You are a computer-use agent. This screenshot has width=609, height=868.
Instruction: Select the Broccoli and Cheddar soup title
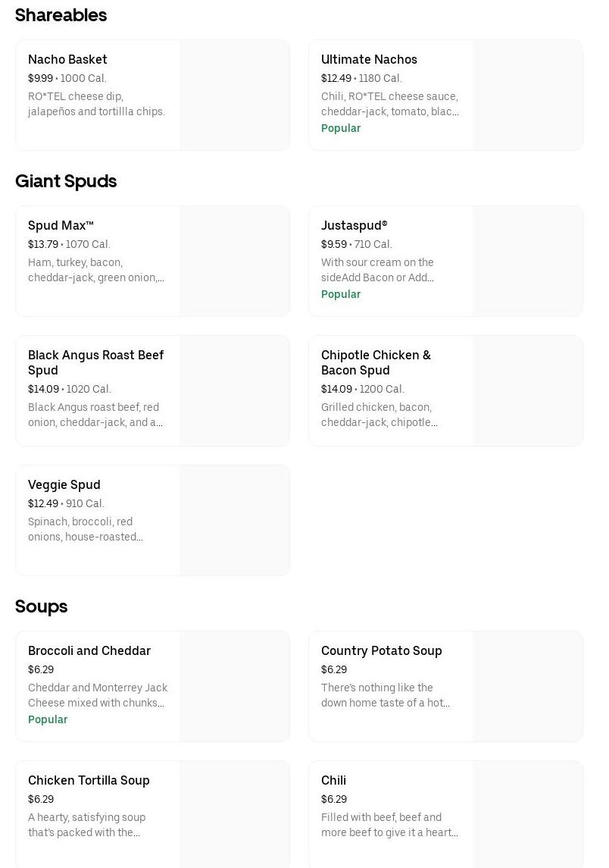pos(89,650)
